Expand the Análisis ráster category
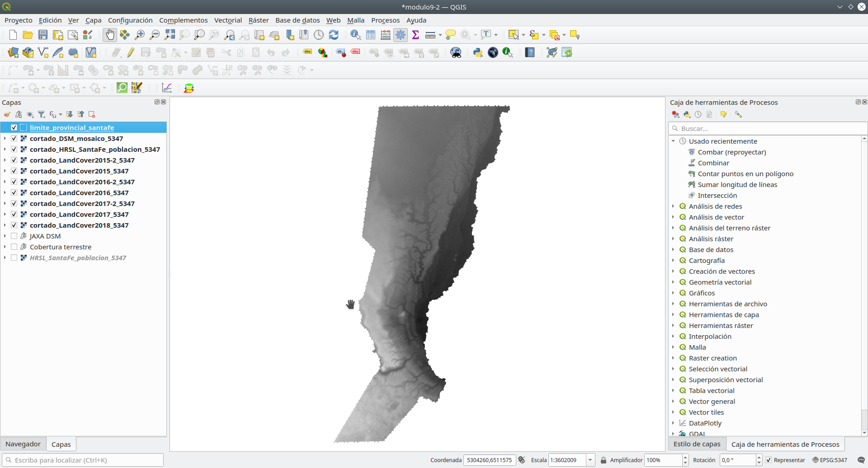The image size is (868, 468). [x=673, y=239]
